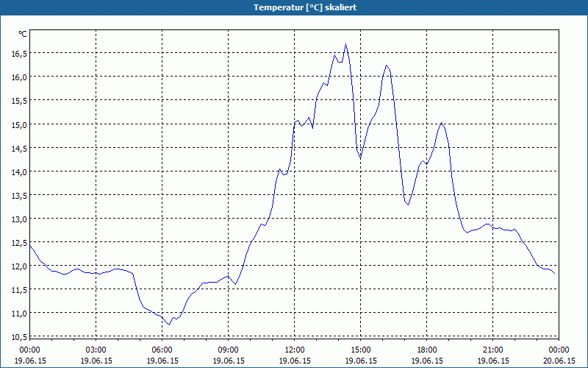Click the 06:00 time label
The image size is (588, 368).
[x=162, y=350]
